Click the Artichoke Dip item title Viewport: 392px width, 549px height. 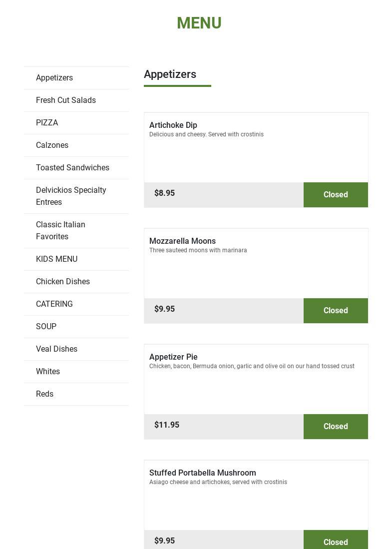[173, 125]
